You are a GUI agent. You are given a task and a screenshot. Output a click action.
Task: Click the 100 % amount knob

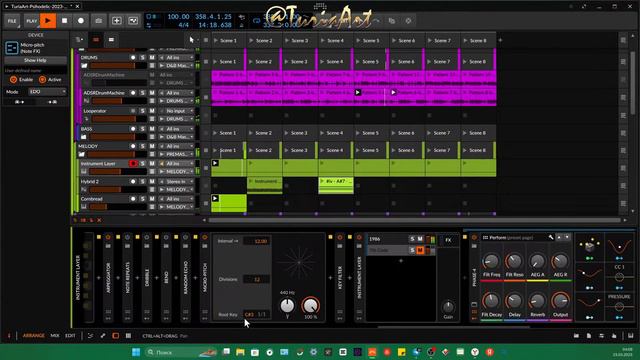click(x=311, y=305)
